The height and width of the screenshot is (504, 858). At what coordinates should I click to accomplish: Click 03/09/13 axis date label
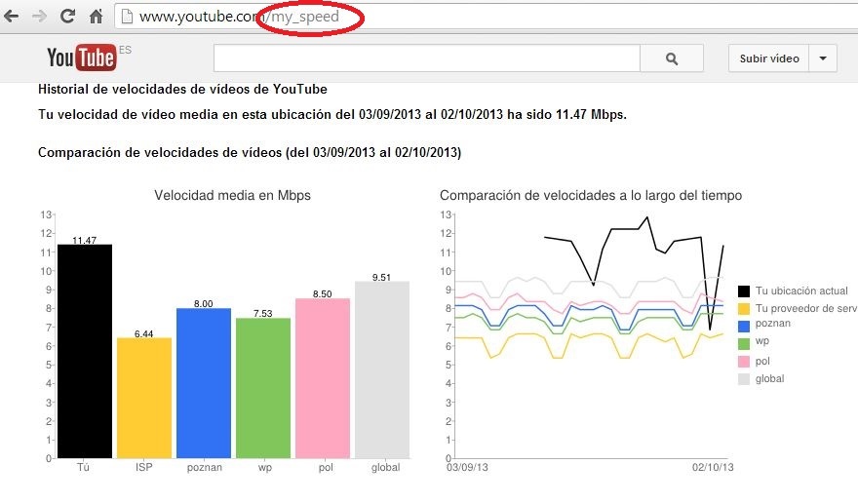click(467, 467)
